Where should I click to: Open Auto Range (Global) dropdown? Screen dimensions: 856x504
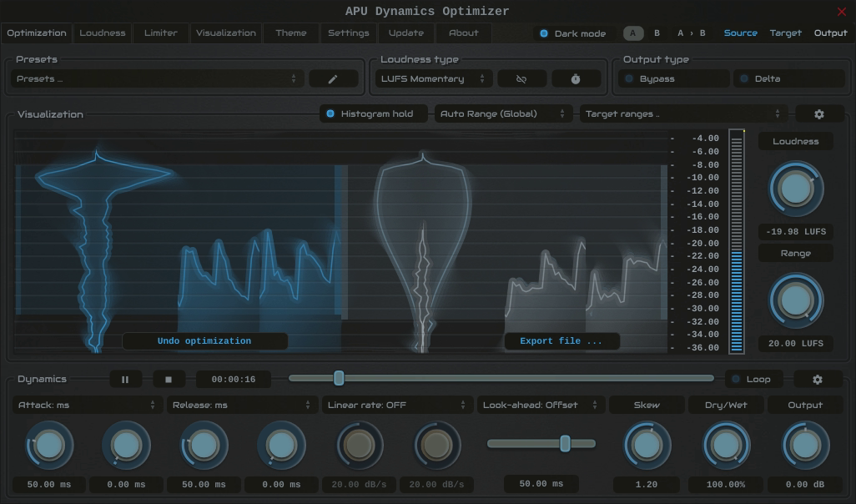503,114
